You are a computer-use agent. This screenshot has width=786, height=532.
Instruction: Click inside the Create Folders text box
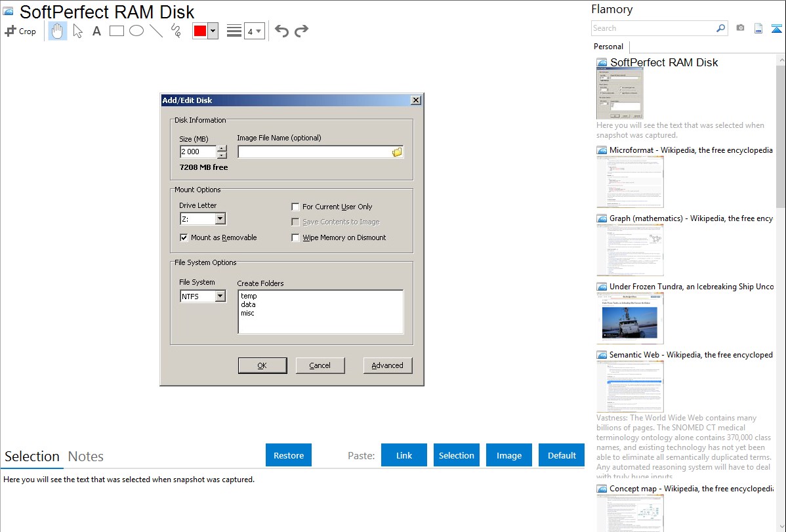point(320,312)
